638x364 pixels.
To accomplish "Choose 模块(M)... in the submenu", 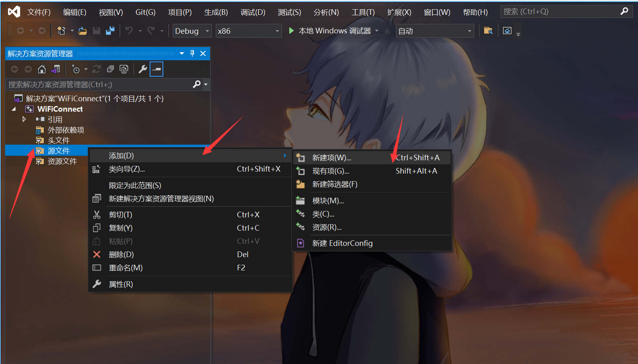I will (372, 200).
